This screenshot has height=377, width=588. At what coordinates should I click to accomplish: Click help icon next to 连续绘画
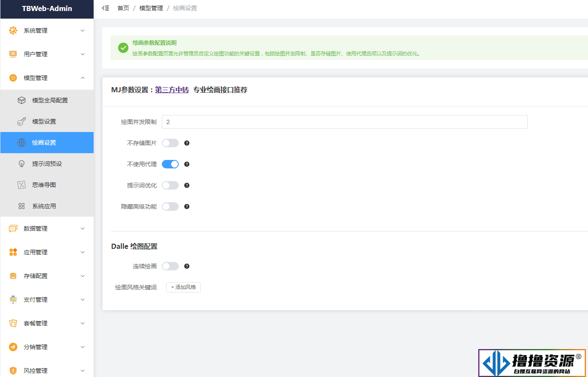click(x=187, y=266)
